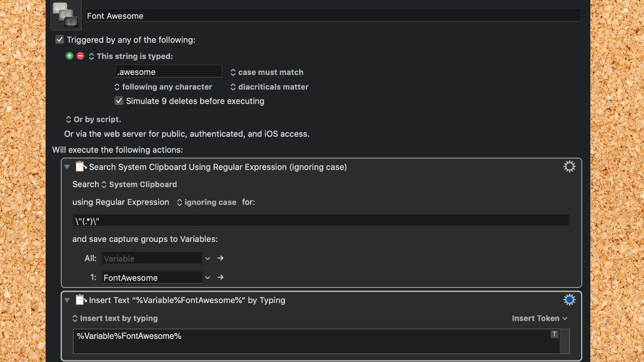This screenshot has width=644, height=362.
Task: Select the 'Search System Clipboard Using Regular Expression' action title
Action: click(x=218, y=167)
